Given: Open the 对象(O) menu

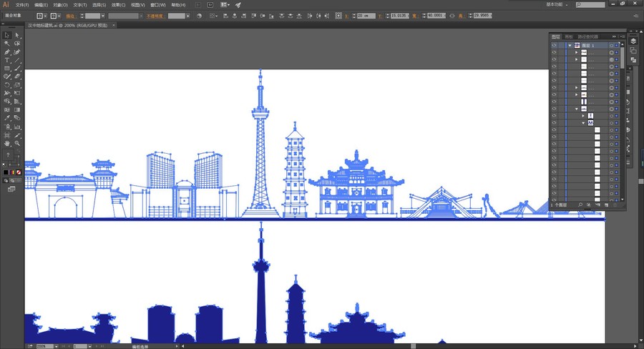Looking at the screenshot, I should click(60, 5).
